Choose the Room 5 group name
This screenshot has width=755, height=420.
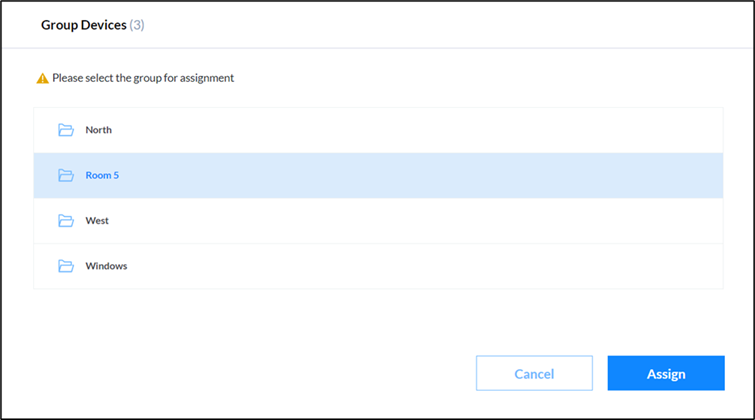102,175
